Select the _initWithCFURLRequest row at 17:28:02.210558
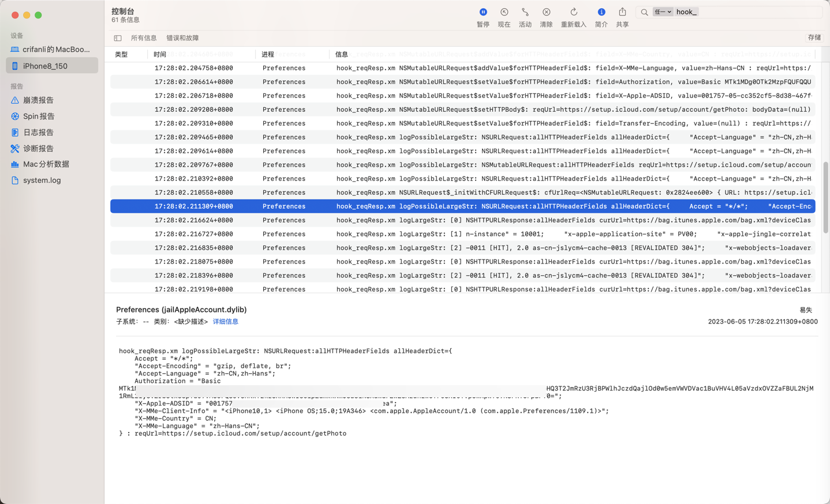 tap(463, 193)
